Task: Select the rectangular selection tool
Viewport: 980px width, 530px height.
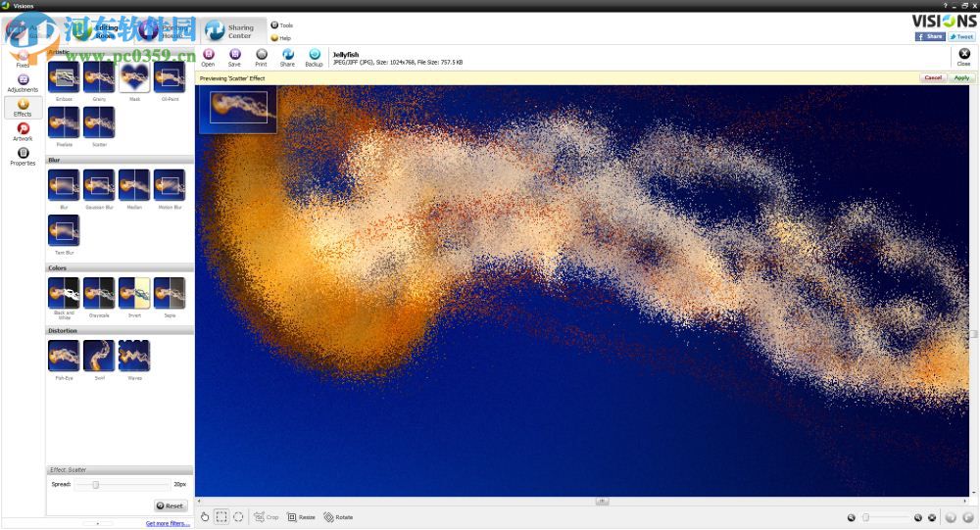Action: (221, 517)
